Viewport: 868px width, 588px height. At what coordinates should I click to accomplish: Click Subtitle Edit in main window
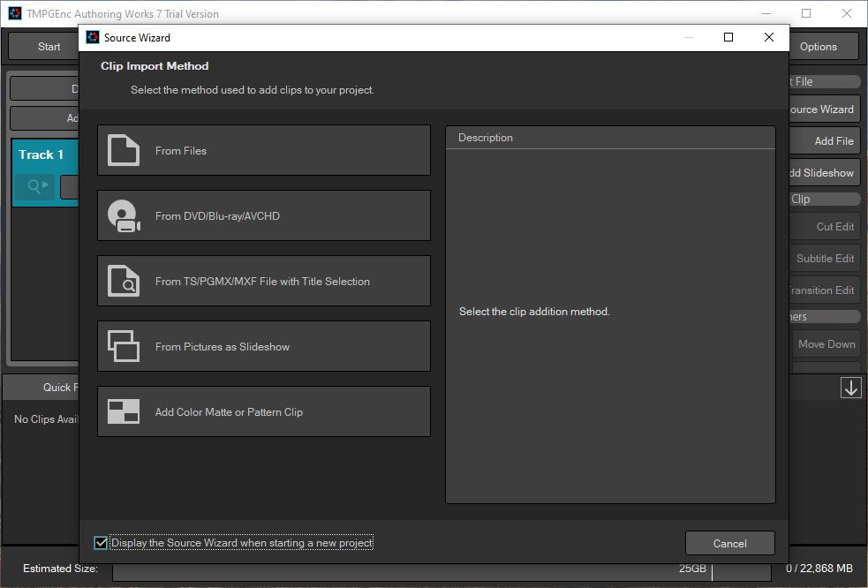click(x=824, y=258)
